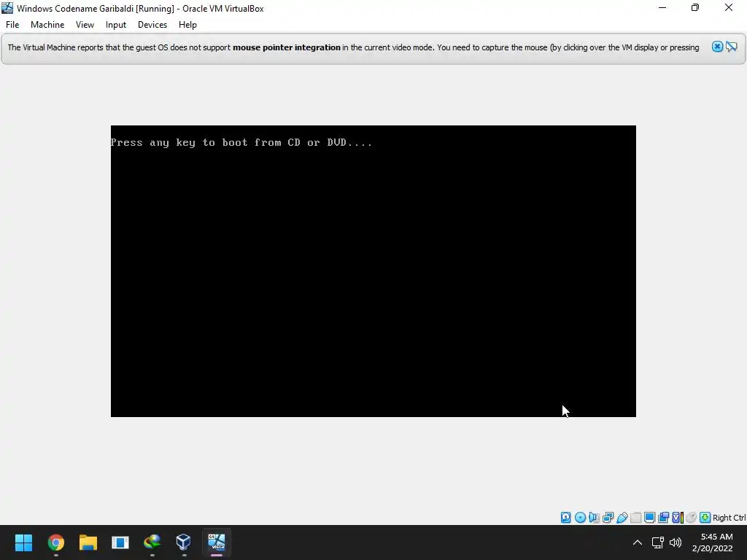Click the recording status icon
747x560 pixels.
(x=663, y=518)
